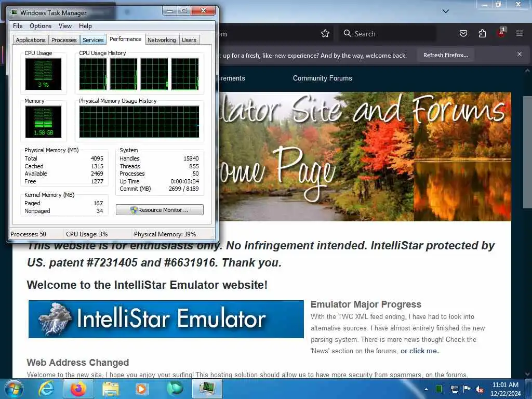Click the Memory 1.58 GB gauge

[43, 122]
